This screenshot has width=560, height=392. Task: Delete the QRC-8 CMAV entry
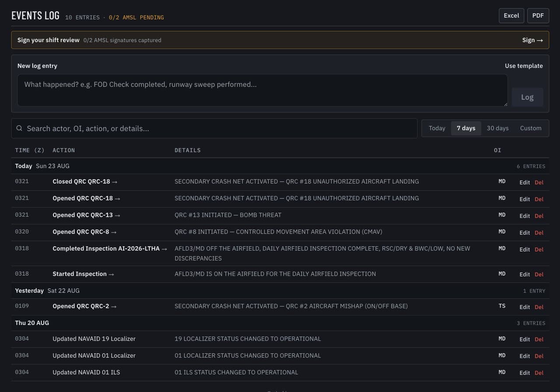click(x=539, y=232)
